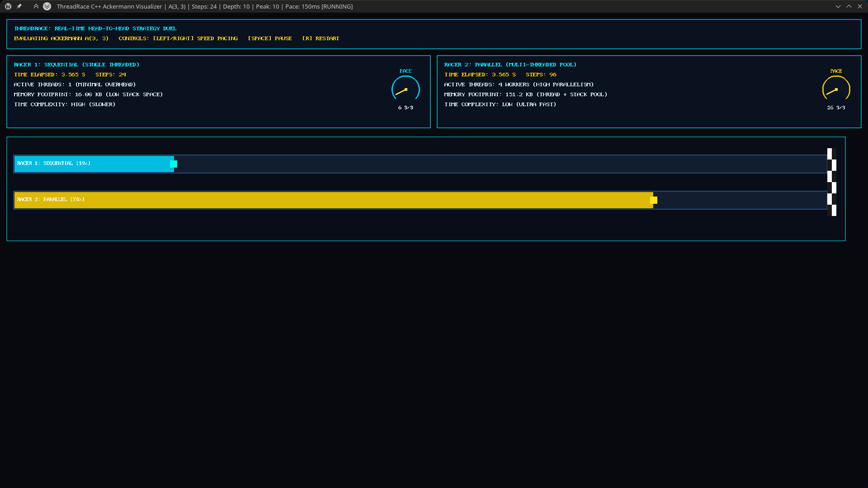Click the round chevron badge icon in title bar
This screenshot has width=868, height=488.
pyautogui.click(x=47, y=6)
